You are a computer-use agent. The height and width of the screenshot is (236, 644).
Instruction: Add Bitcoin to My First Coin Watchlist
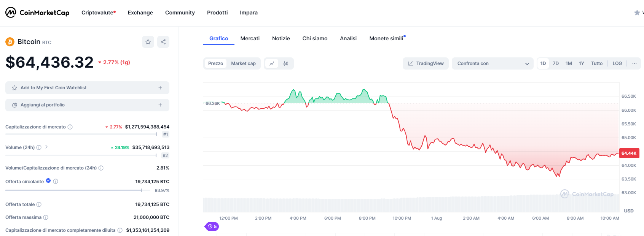[87, 88]
